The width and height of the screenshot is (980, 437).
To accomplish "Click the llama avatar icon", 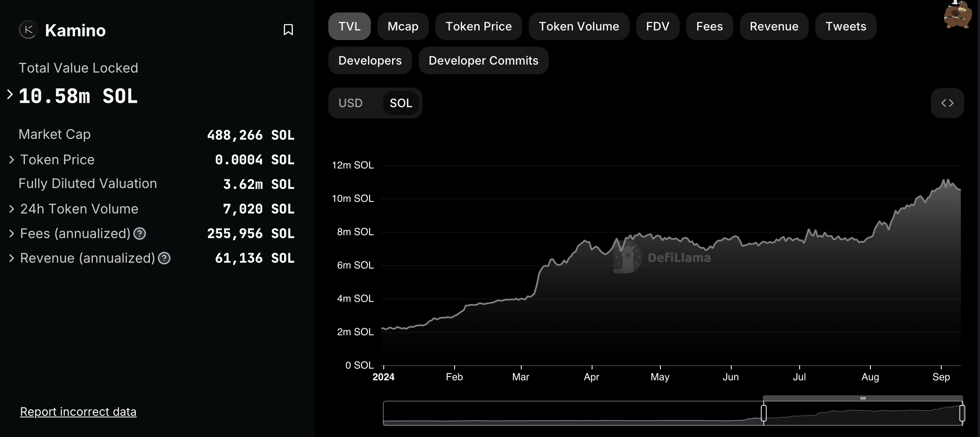I will point(957,15).
